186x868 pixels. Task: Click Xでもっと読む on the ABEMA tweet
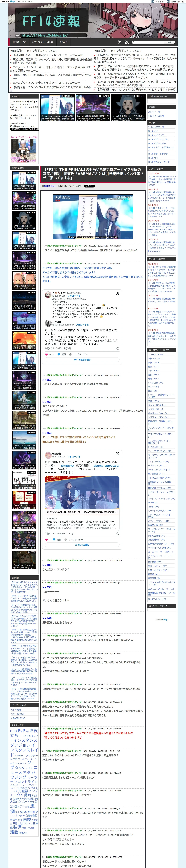coord(82,545)
